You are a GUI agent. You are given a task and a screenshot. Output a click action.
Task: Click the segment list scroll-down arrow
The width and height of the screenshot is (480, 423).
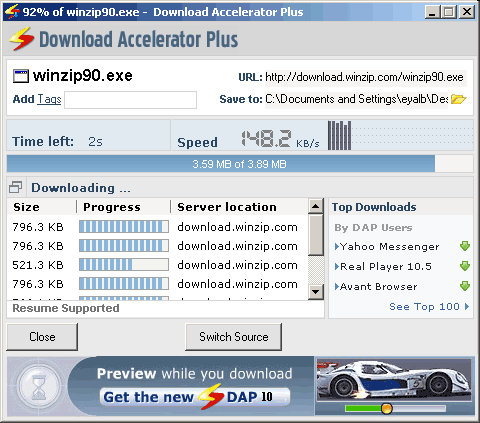click(x=315, y=292)
